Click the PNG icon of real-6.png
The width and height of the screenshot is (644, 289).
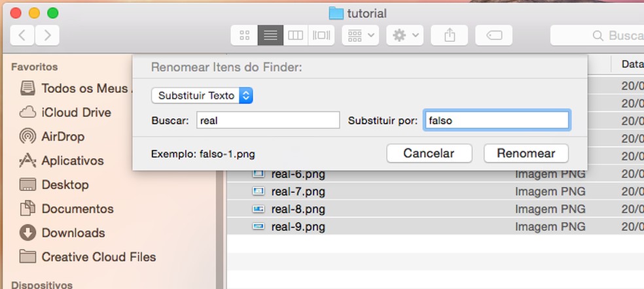[x=259, y=174]
